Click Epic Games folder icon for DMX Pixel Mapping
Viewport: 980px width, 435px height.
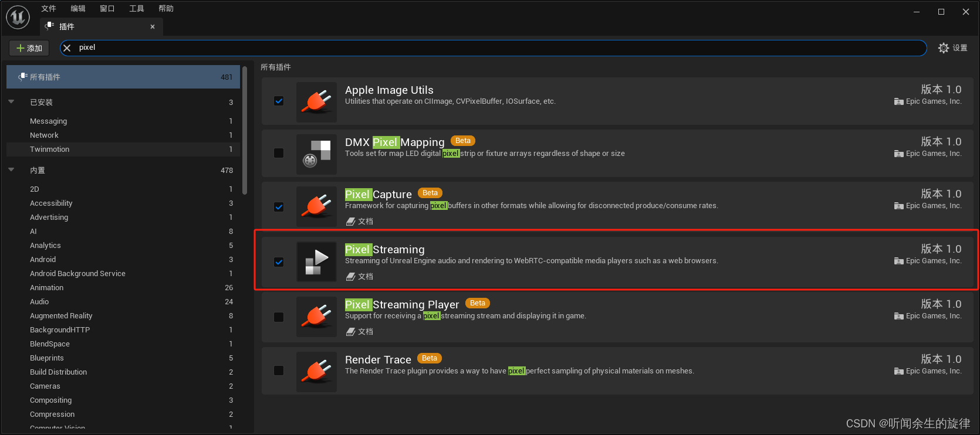click(898, 154)
